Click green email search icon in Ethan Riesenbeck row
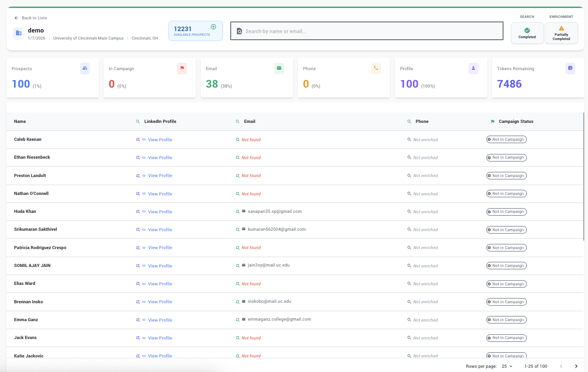 (x=238, y=158)
